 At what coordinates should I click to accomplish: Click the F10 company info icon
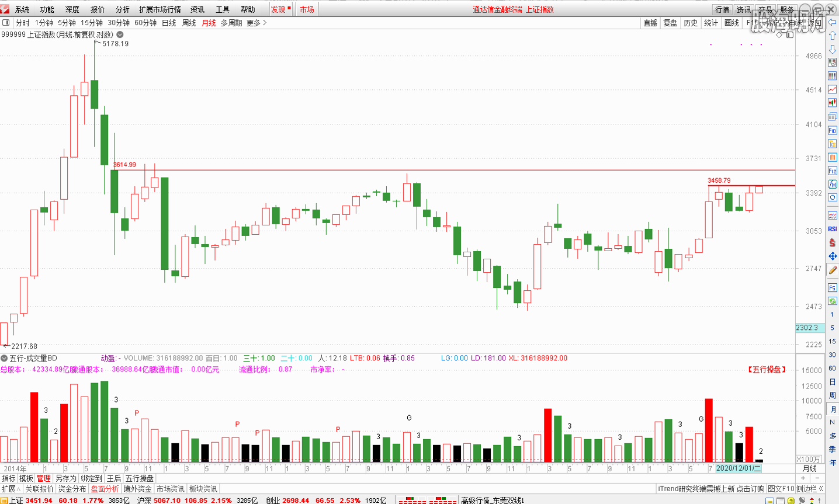tap(833, 130)
